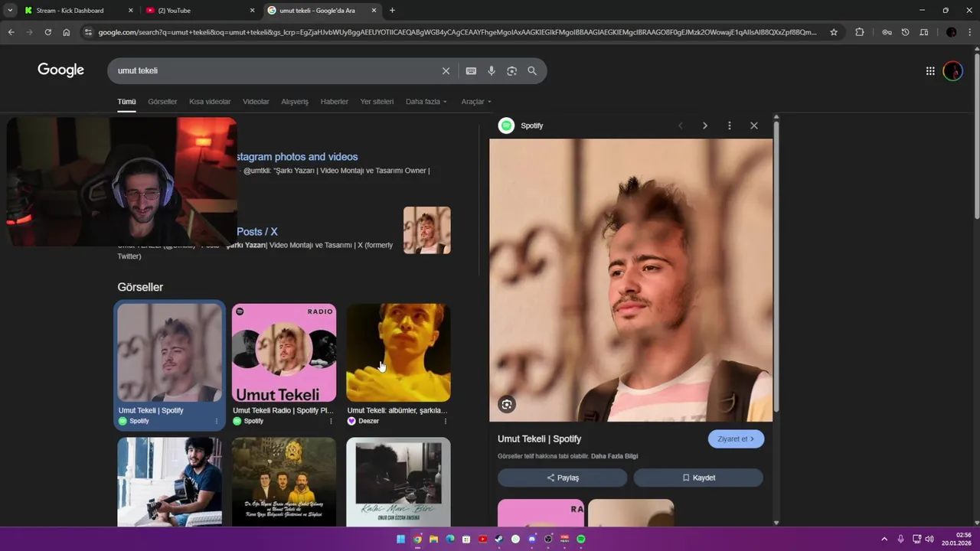Open the guitar player image thumbnail
980x551 pixels.
click(x=169, y=481)
